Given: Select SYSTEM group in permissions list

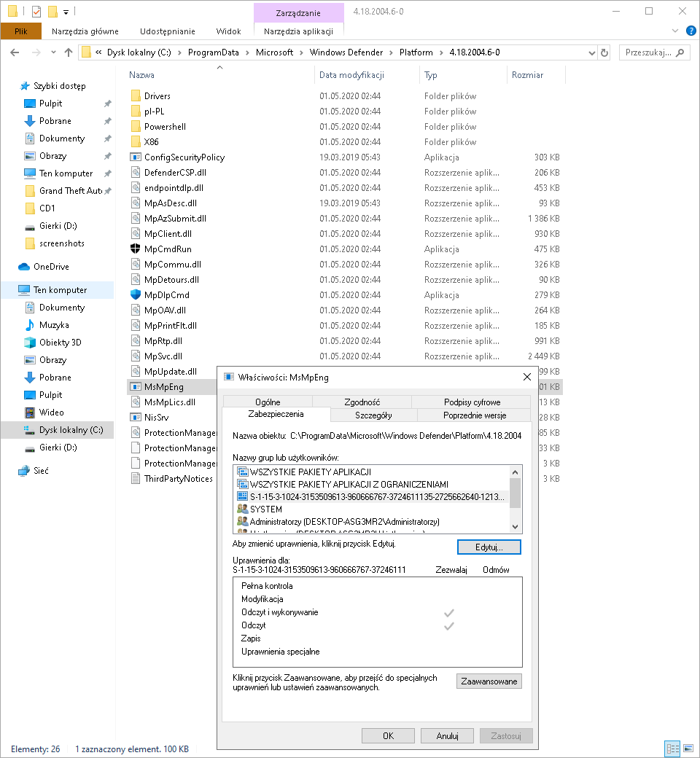Looking at the screenshot, I should pos(265,509).
